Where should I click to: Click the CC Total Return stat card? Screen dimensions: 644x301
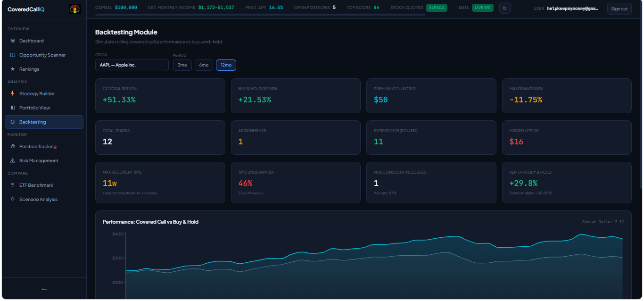pyautogui.click(x=160, y=96)
